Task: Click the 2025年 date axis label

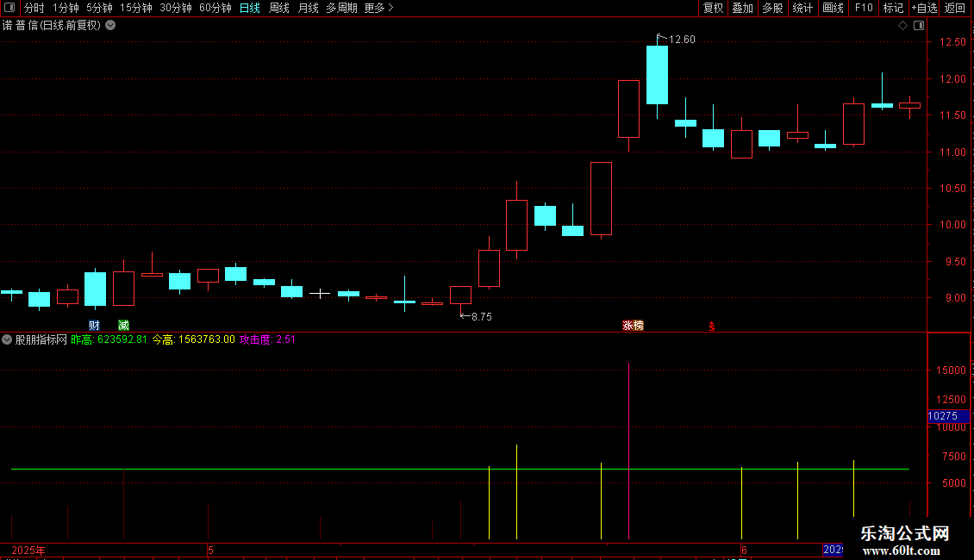Action: point(28,550)
